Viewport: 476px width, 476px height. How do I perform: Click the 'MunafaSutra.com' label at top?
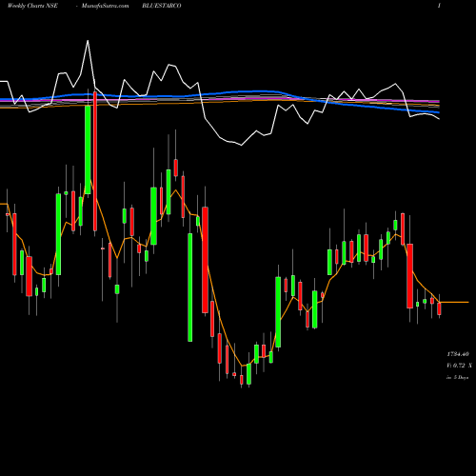105,6
